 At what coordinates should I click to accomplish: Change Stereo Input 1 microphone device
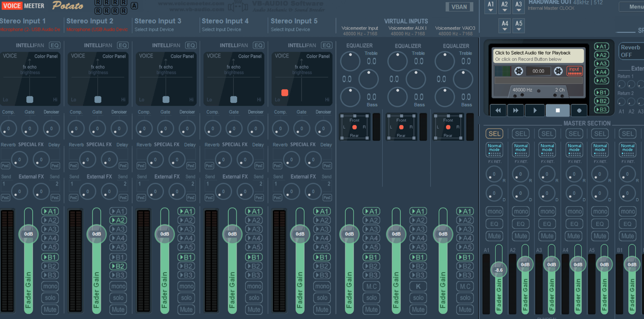(x=30, y=30)
